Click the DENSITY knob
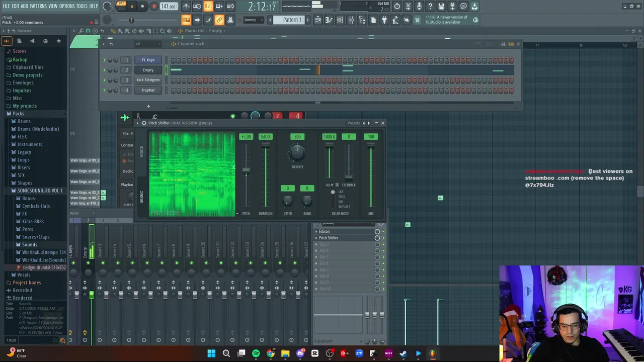Image resolution: width=644 pixels, height=362 pixels. pos(297,153)
